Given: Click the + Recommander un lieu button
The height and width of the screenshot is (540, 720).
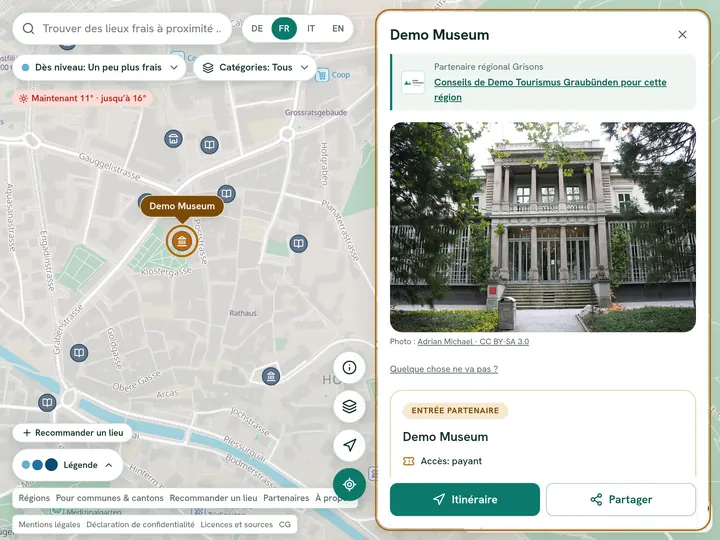Looking at the screenshot, I should (x=73, y=433).
